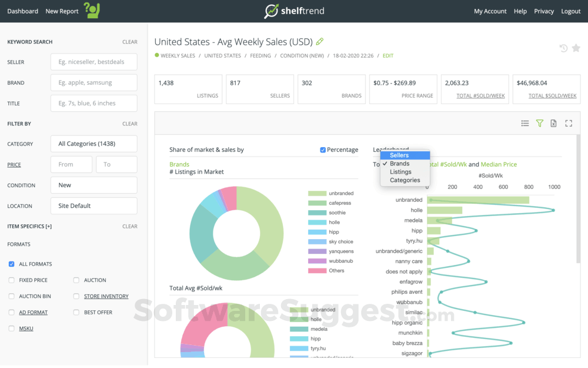Export data with Excel file icon
The height and width of the screenshot is (368, 588).
pyautogui.click(x=554, y=123)
